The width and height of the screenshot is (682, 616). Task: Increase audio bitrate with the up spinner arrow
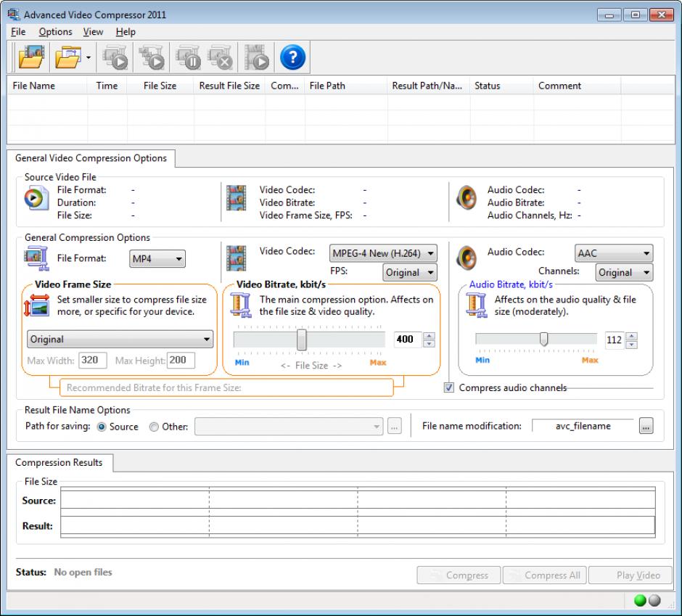tap(632, 336)
